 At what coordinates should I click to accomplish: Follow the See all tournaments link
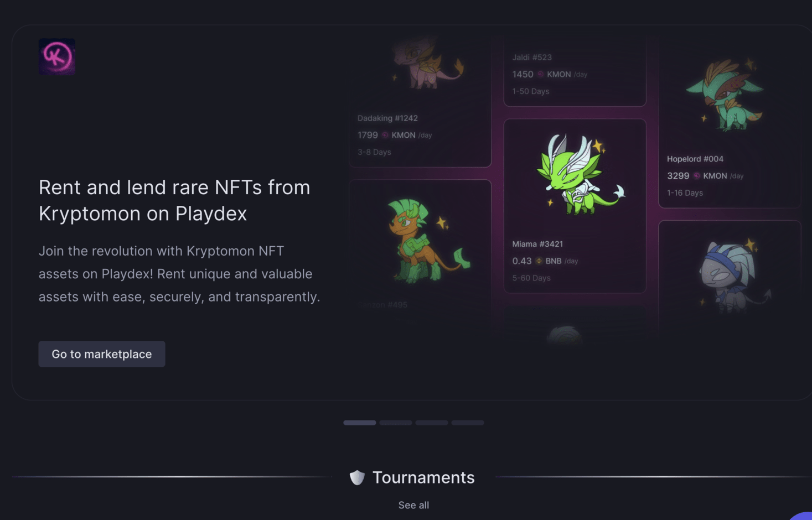(x=413, y=505)
